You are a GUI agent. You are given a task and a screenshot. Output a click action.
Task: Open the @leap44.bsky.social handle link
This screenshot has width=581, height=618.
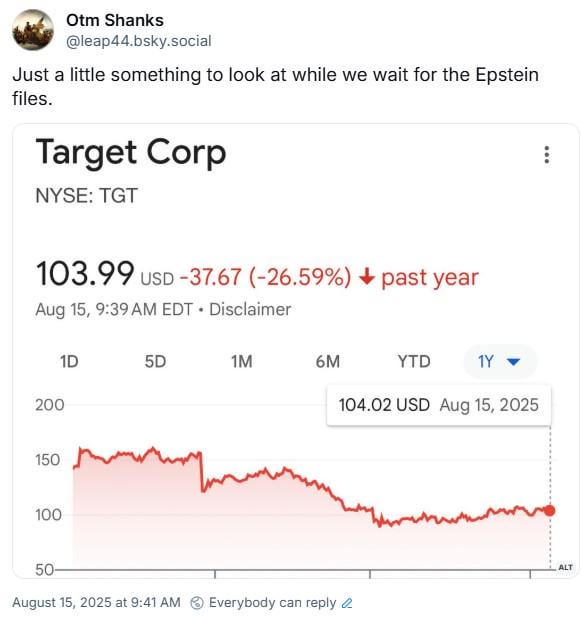(139, 41)
